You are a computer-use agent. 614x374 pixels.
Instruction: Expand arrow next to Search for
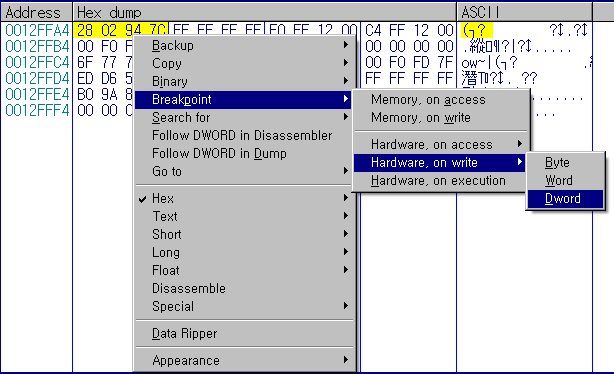(346, 117)
